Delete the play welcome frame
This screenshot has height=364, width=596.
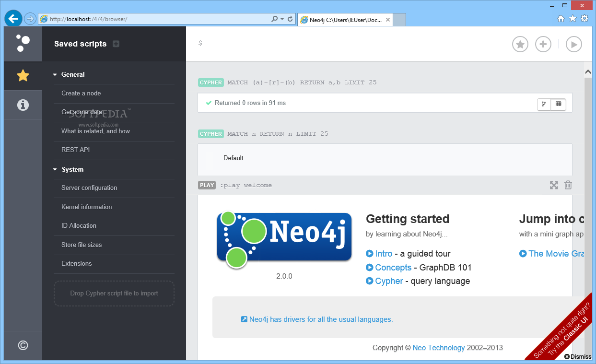click(568, 185)
